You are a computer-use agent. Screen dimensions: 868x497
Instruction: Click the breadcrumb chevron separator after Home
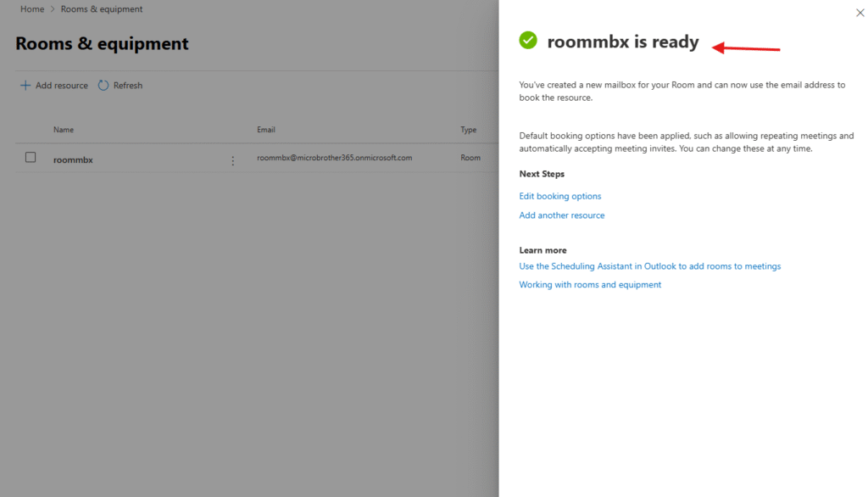(53, 9)
